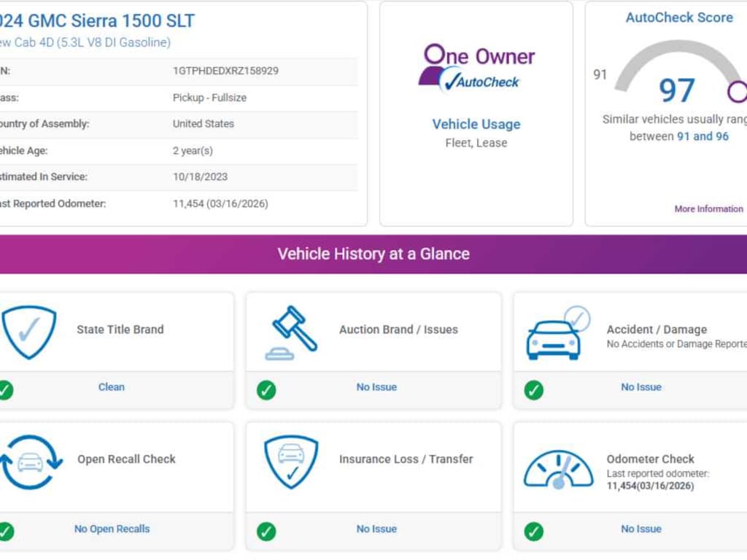Click No Issue under Auction Brand / Issues
Screen dimensions: 747x560
(376, 387)
